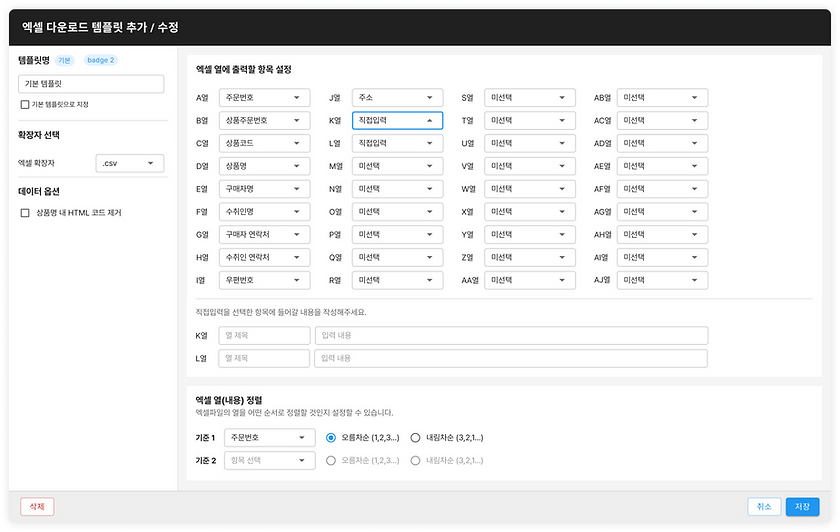Screen dimensions: 840x532
Task: Open the P열 미선택 dropdown
Action: [398, 235]
